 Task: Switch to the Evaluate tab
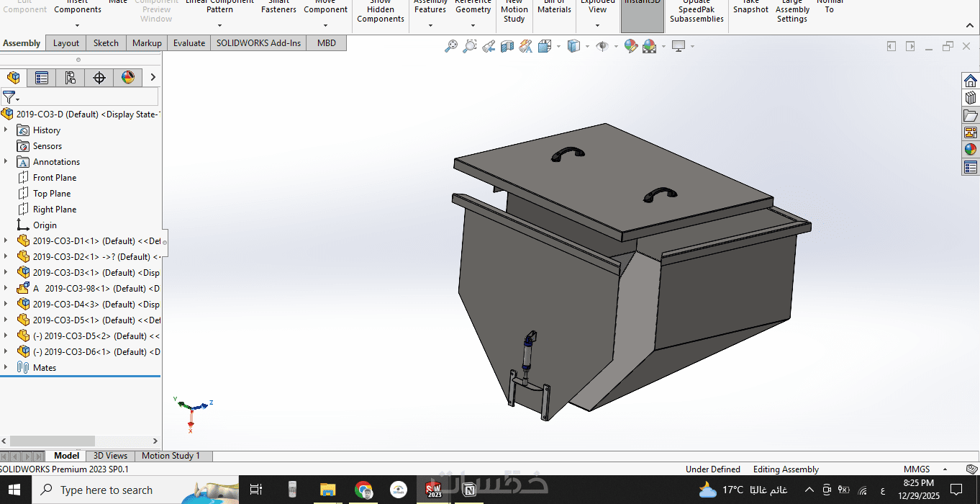click(189, 43)
